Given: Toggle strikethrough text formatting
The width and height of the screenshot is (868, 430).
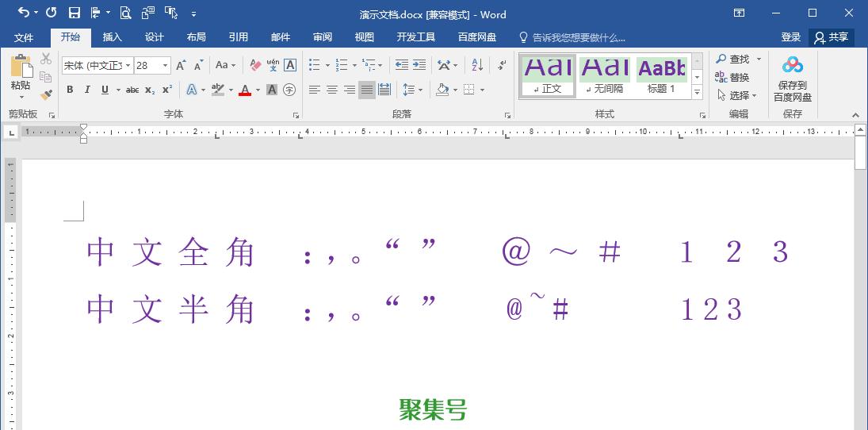Looking at the screenshot, I should click(x=132, y=90).
